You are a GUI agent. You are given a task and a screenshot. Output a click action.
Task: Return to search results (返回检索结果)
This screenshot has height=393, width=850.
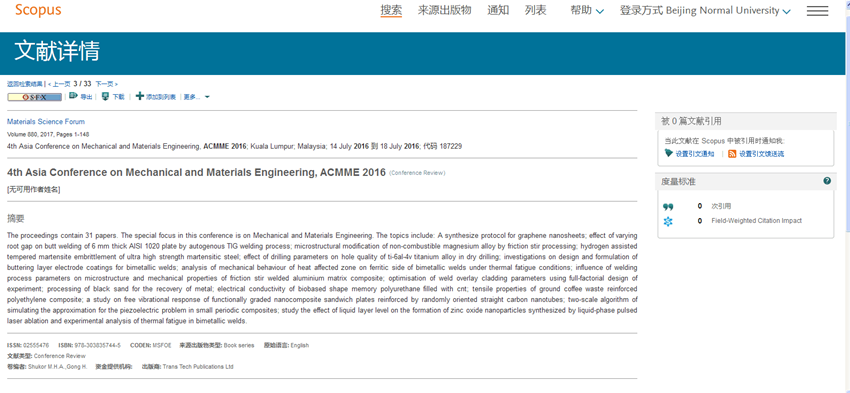coord(25,84)
